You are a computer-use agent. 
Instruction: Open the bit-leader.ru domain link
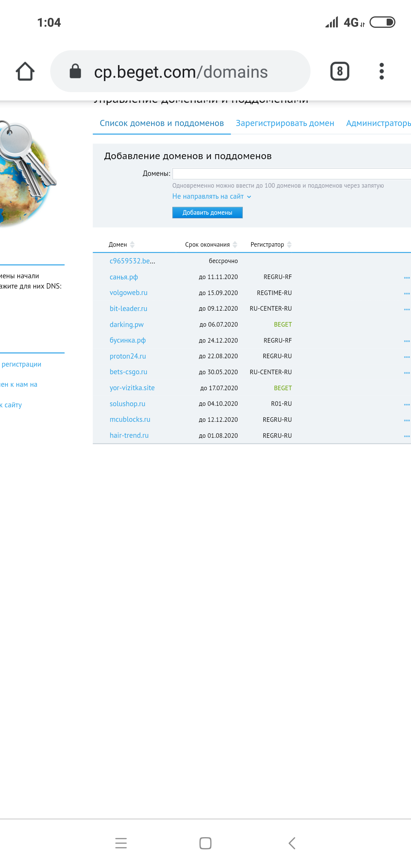point(128,309)
